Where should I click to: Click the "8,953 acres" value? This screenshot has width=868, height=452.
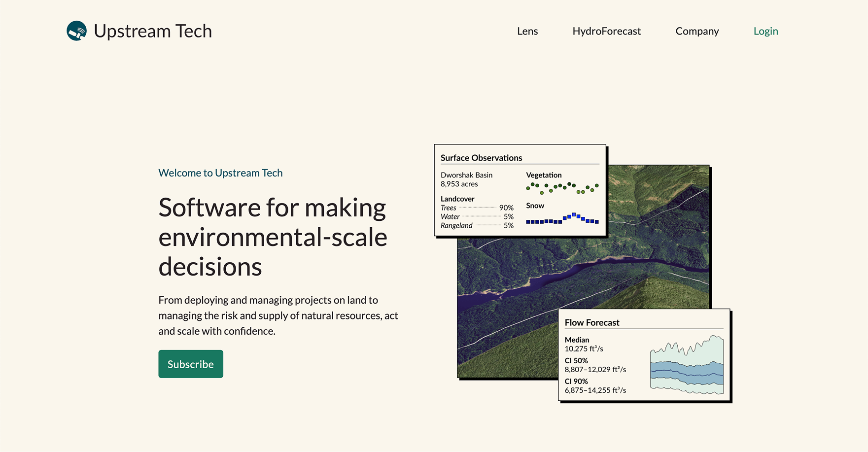[x=459, y=184]
